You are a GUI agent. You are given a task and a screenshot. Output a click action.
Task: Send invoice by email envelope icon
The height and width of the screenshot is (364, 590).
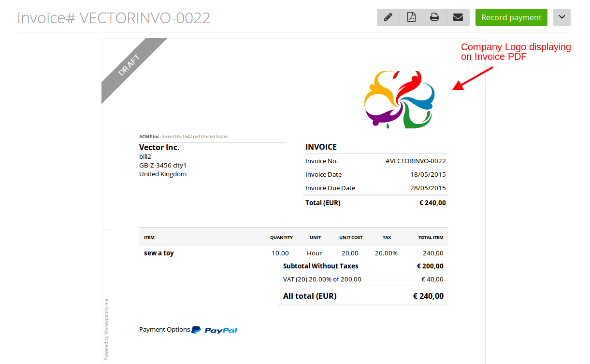point(458,17)
